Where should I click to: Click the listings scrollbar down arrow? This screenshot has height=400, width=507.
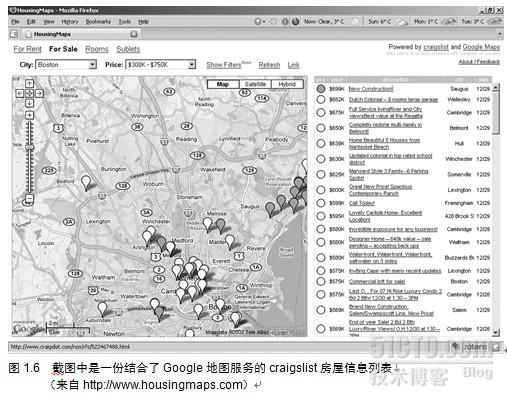[x=496, y=332]
